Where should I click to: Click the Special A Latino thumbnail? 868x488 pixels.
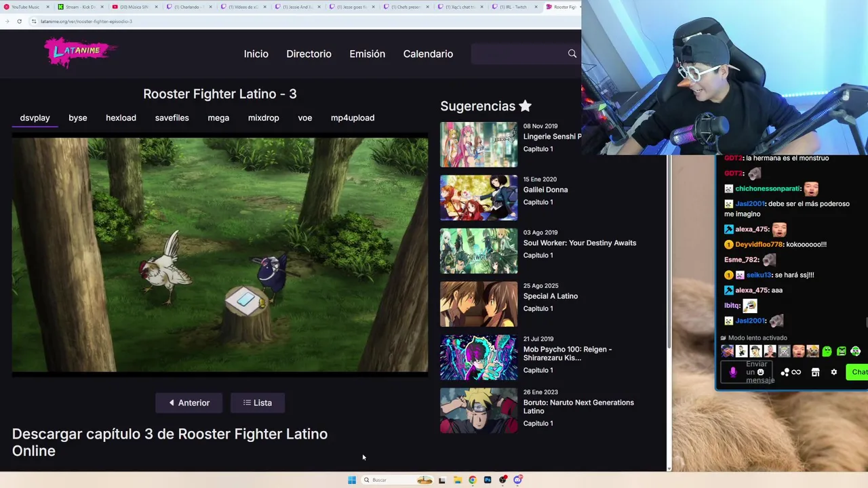click(479, 304)
